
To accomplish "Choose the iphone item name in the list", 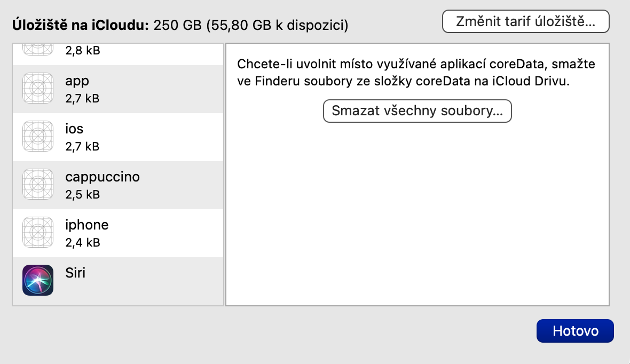I will (x=87, y=225).
